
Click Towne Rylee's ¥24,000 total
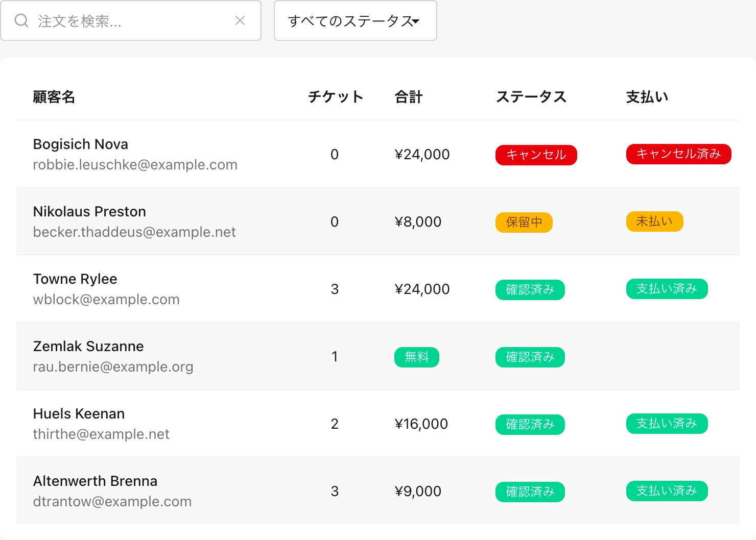(422, 289)
